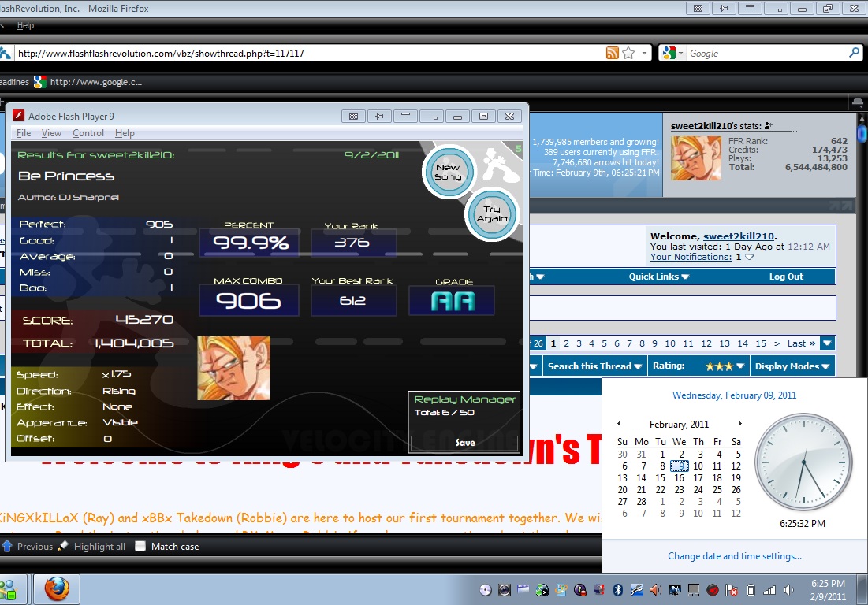
Task: Open the Control menu in Flash Player
Action: (88, 132)
